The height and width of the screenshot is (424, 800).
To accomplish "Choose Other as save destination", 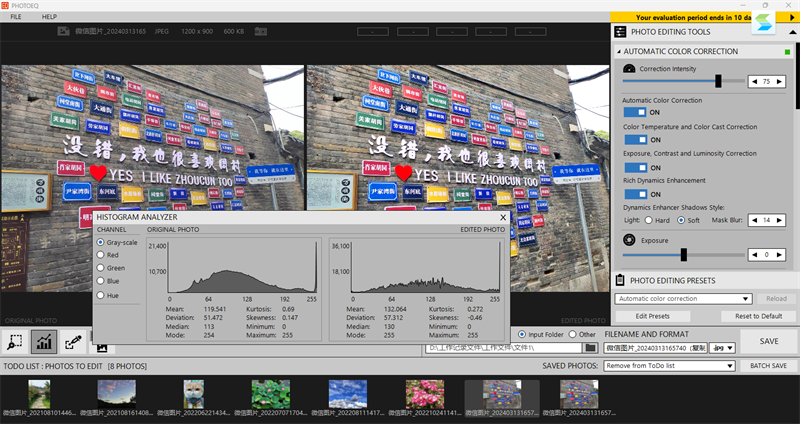I will tap(572, 334).
